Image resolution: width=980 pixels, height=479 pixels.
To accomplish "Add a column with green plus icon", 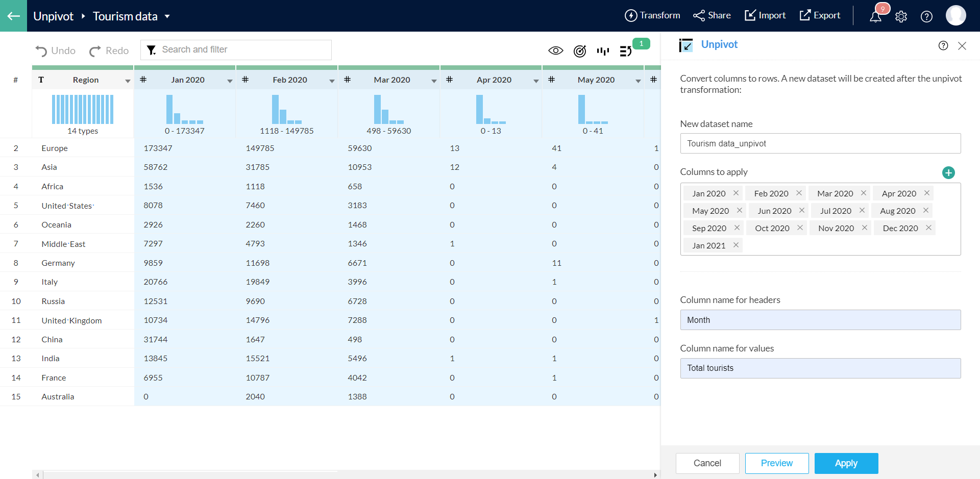I will tap(948, 172).
